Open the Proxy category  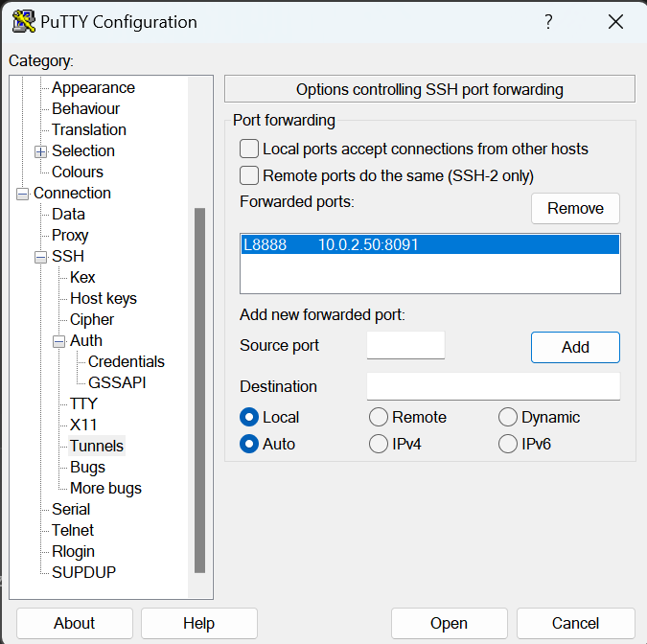click(70, 235)
